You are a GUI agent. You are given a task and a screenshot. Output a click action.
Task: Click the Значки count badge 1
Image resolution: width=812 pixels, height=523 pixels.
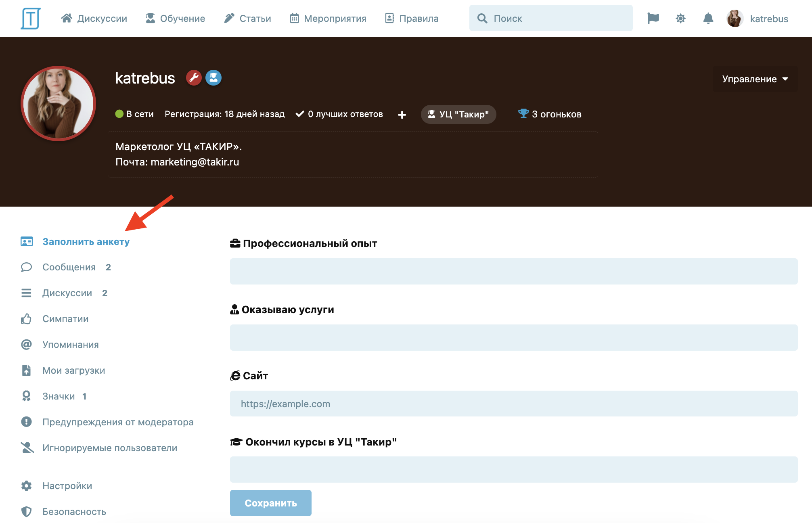pyautogui.click(x=84, y=396)
